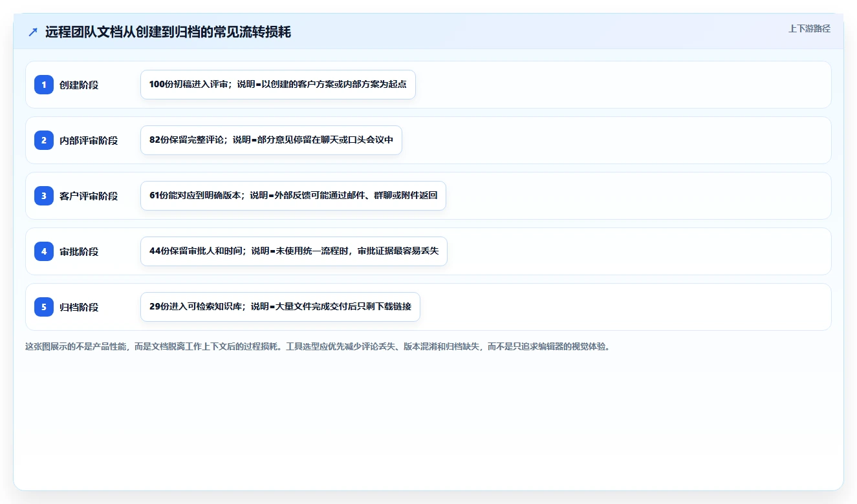Select the 客户评审阶段 label
Image resolution: width=857 pixels, height=504 pixels.
pos(89,196)
